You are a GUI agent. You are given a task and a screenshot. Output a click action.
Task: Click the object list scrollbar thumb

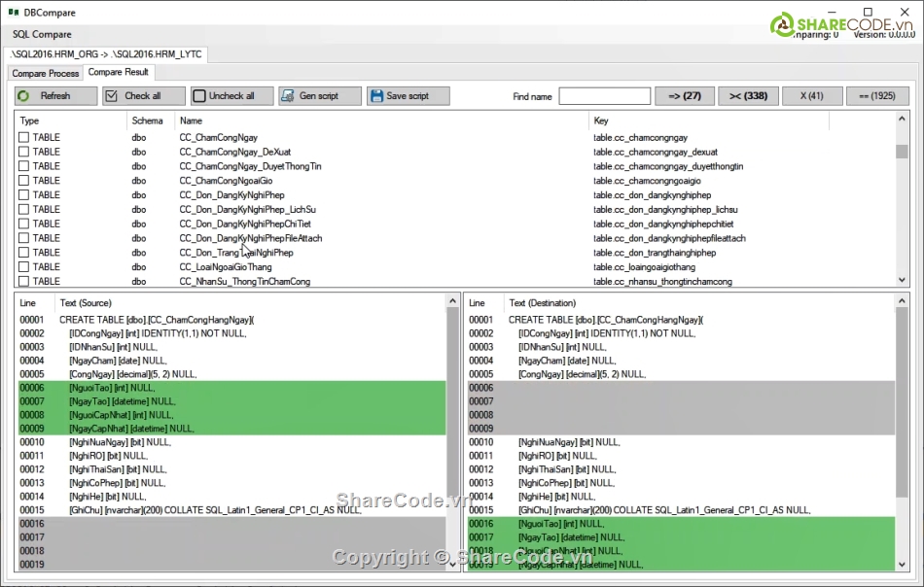pyautogui.click(x=902, y=152)
